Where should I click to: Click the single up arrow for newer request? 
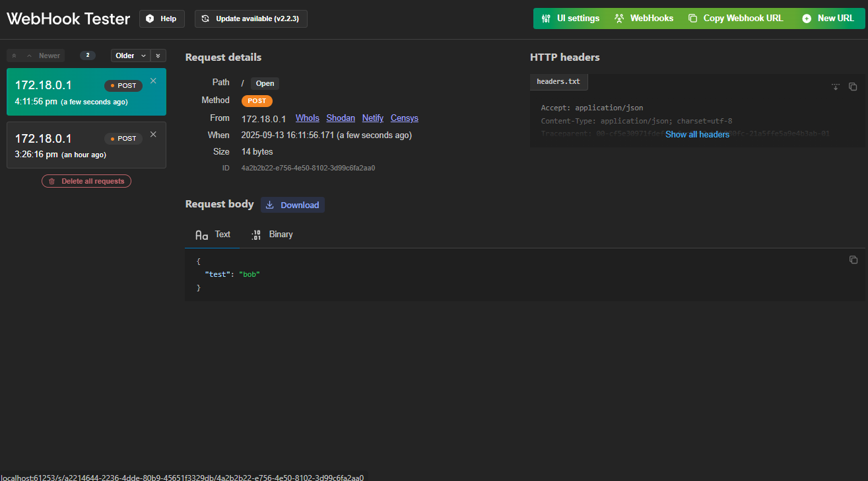coord(28,55)
